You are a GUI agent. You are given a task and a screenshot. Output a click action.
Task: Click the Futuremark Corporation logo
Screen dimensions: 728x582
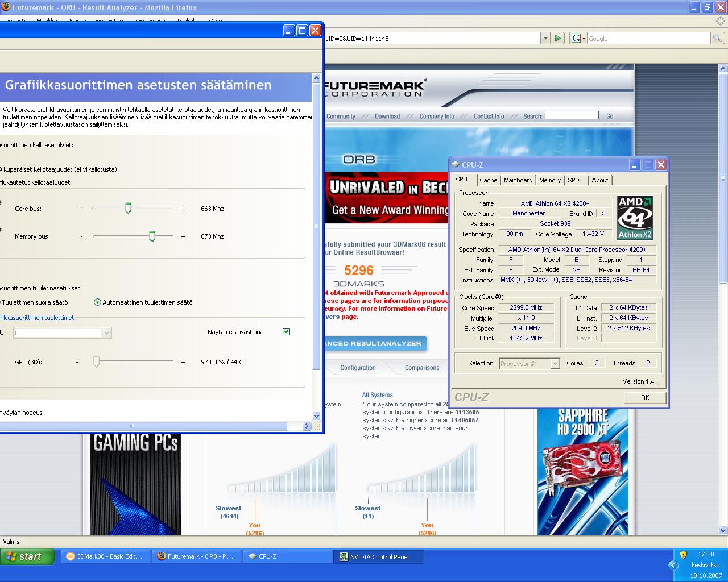(x=375, y=88)
